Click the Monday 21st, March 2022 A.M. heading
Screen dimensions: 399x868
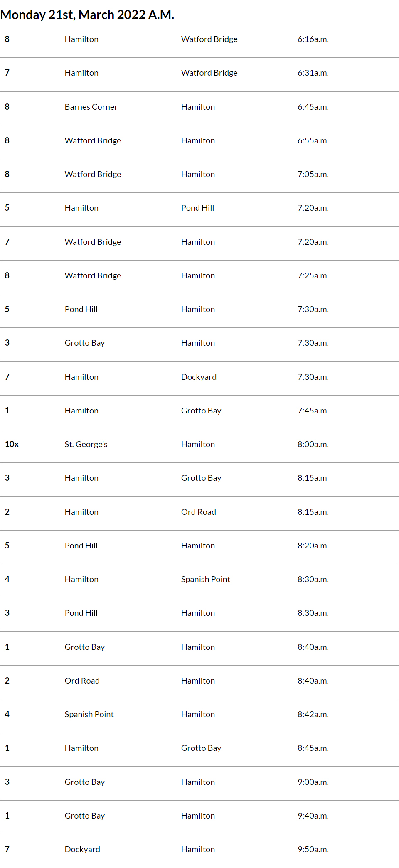pos(87,15)
